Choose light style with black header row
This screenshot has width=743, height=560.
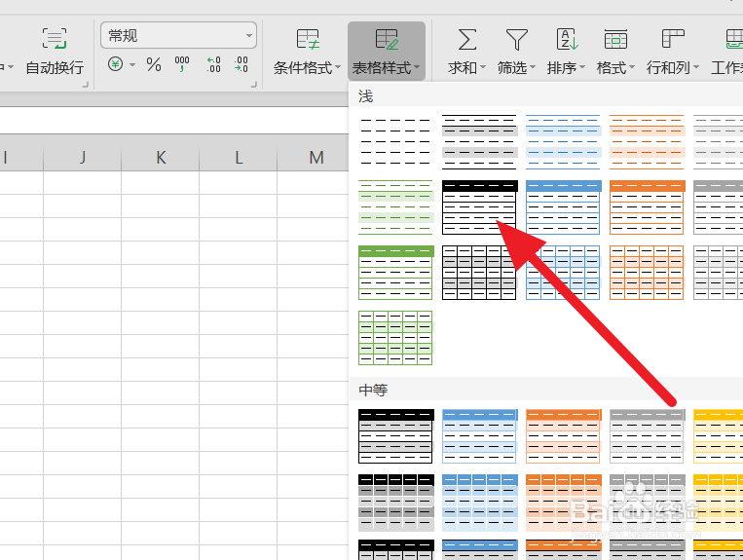pyautogui.click(x=479, y=207)
